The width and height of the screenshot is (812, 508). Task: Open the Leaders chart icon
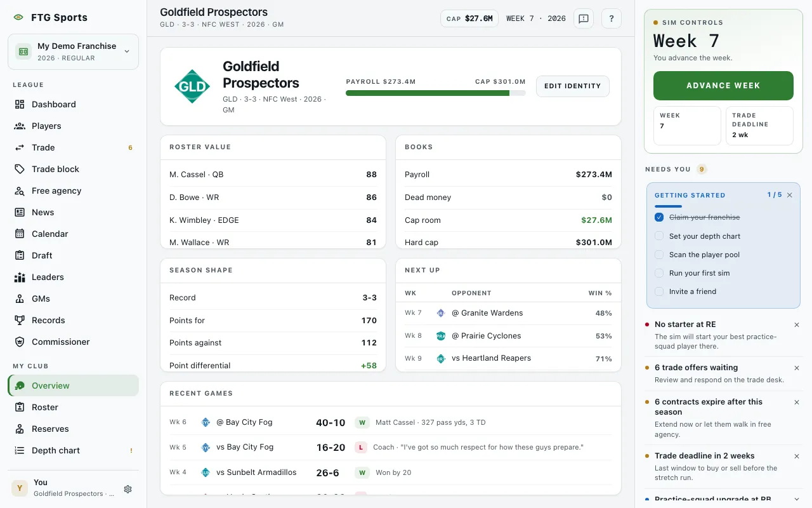tap(20, 277)
